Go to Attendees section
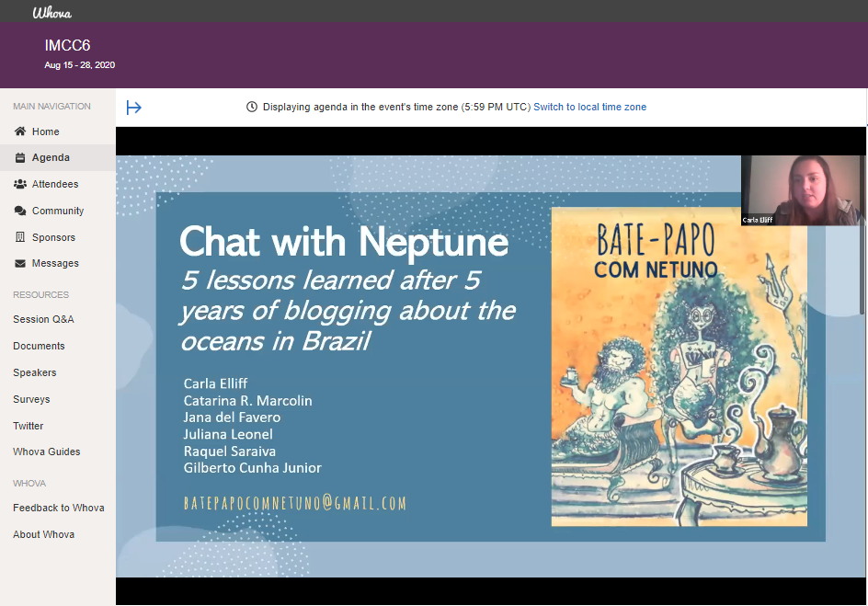 tap(58, 184)
